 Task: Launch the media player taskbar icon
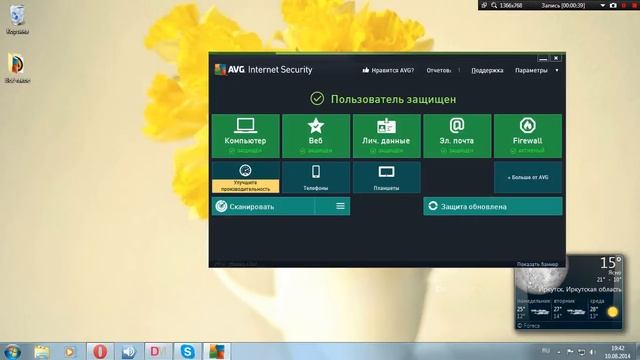pos(69,351)
